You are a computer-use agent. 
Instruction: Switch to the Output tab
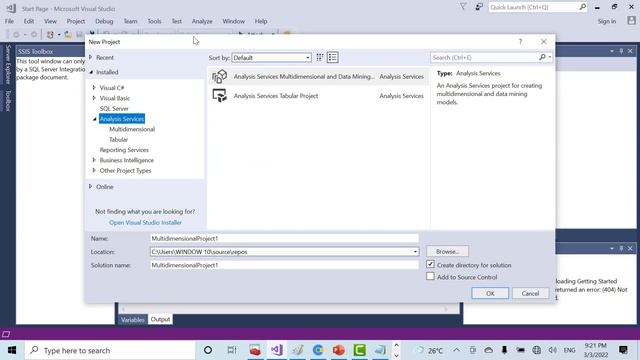160,319
